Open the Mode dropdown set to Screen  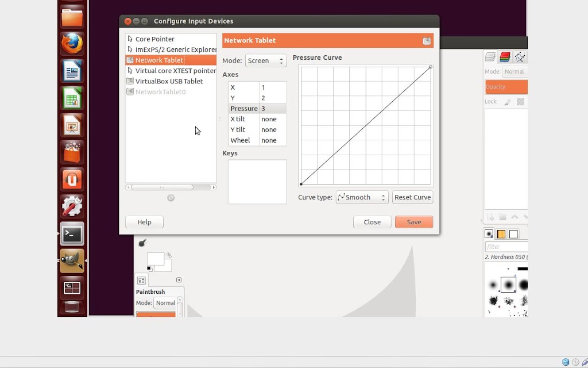[x=265, y=60]
